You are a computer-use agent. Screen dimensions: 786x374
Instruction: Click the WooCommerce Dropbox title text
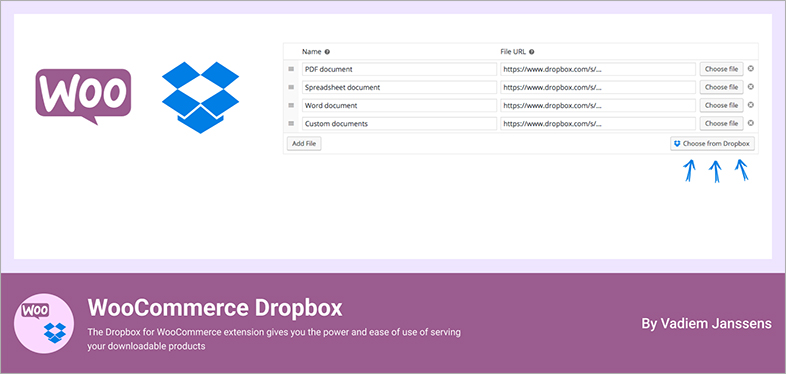click(215, 308)
